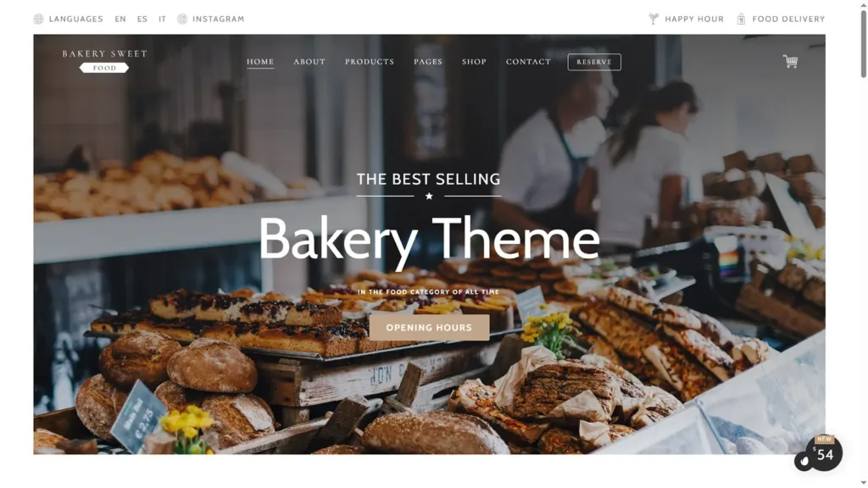Click the Home navigation link
868x488 pixels.
pyautogui.click(x=260, y=61)
